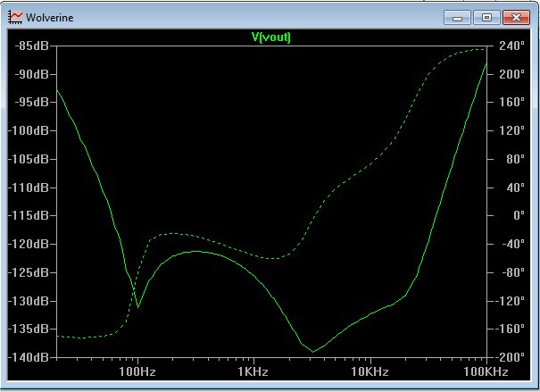This screenshot has height=392, width=540.
Task: Click the -135dB magnitude axis label
Action: point(29,329)
